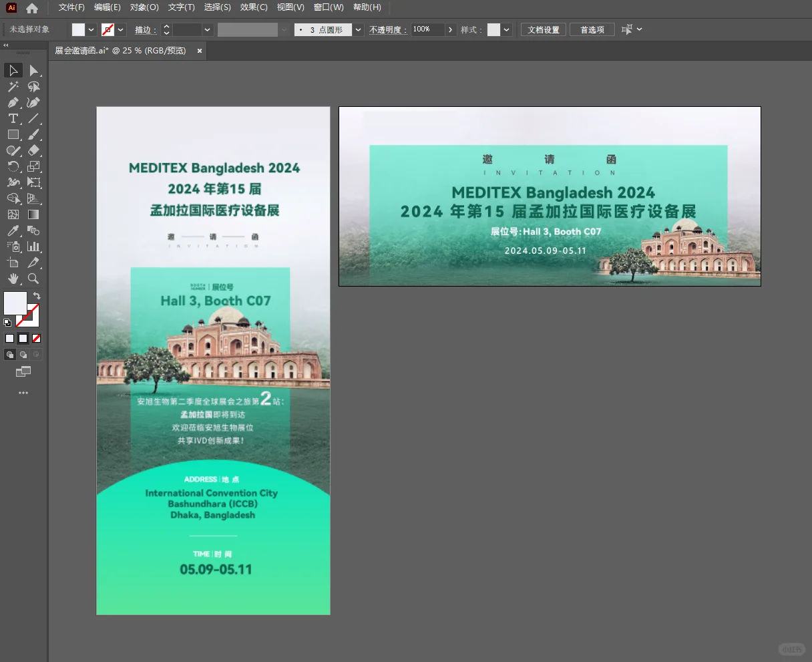This screenshot has width=812, height=662.
Task: Select the Zoom tool
Action: tap(33, 279)
